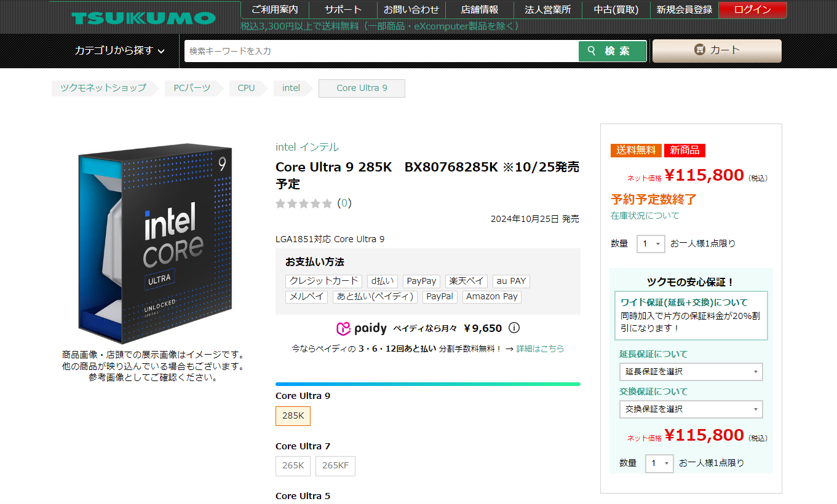This screenshot has height=504, width=837.
Task: Open お問い合わせ menu item
Action: (411, 10)
